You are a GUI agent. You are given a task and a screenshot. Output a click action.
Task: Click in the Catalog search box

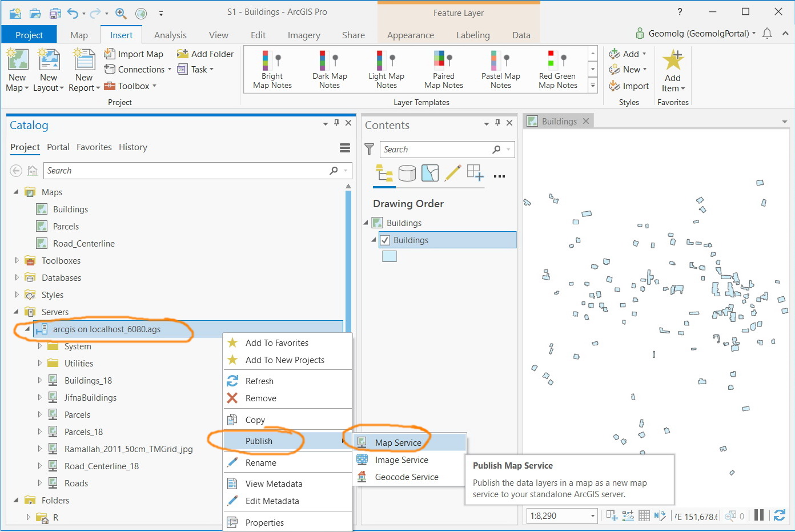coord(198,171)
